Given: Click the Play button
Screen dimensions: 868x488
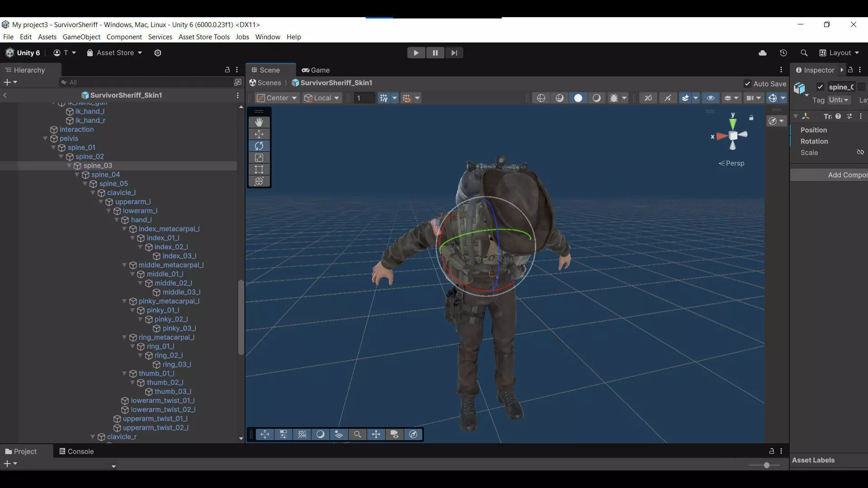Looking at the screenshot, I should tap(416, 53).
